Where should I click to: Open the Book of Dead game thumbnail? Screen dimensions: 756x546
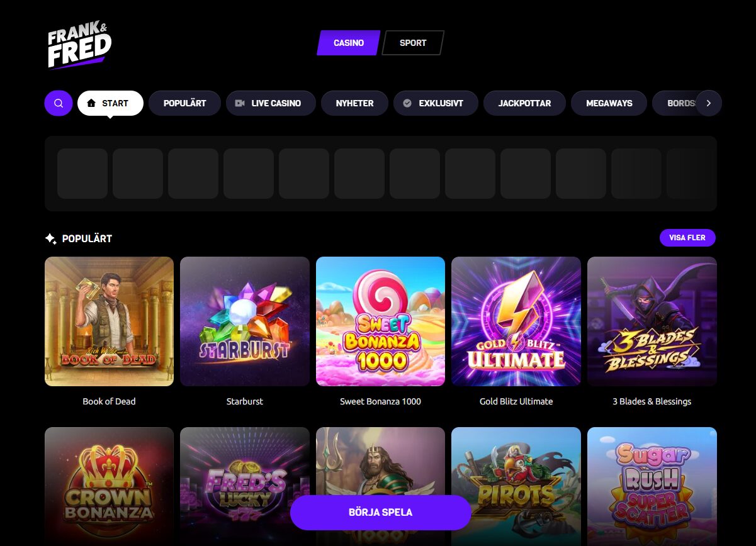pyautogui.click(x=110, y=321)
